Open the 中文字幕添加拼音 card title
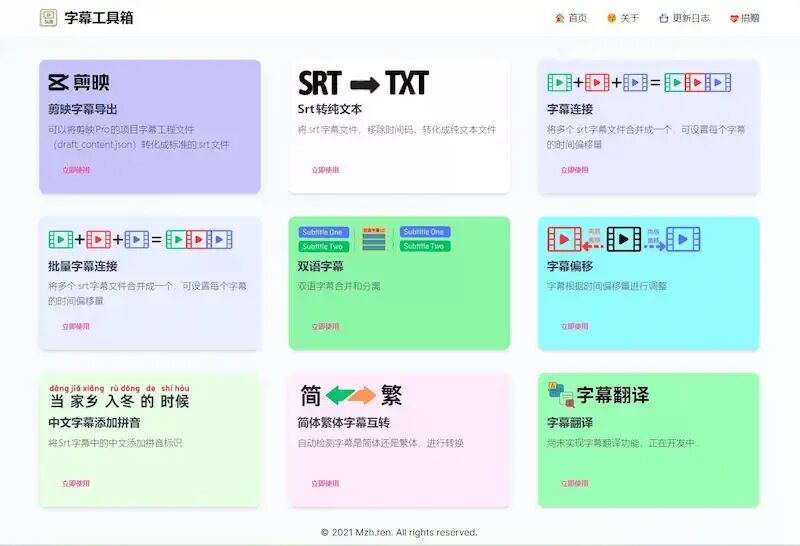Viewport: 800px width, 546px height. 94,423
